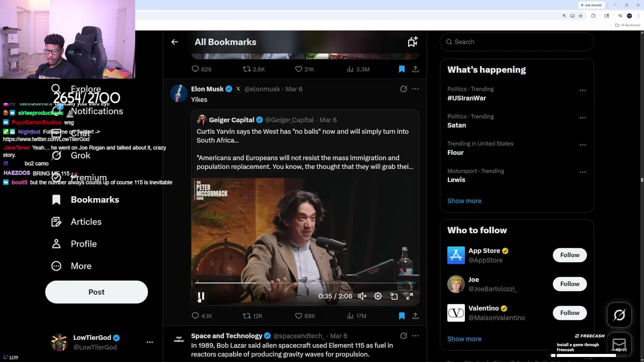
Task: Open Notifications from the sidebar
Action: pyautogui.click(x=87, y=111)
